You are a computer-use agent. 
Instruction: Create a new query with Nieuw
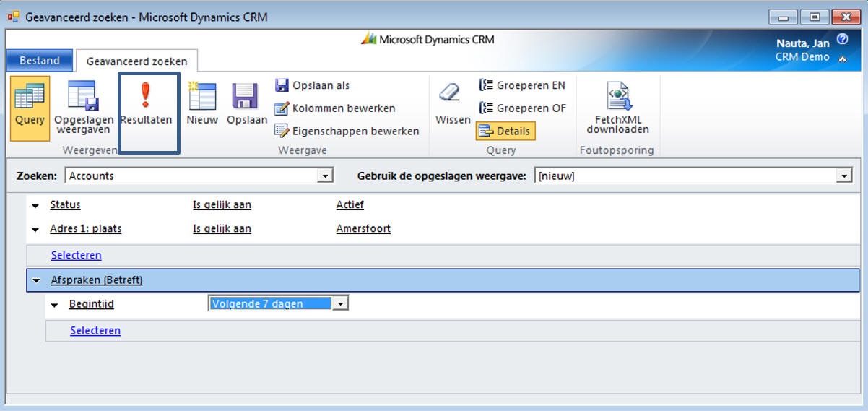(x=202, y=105)
